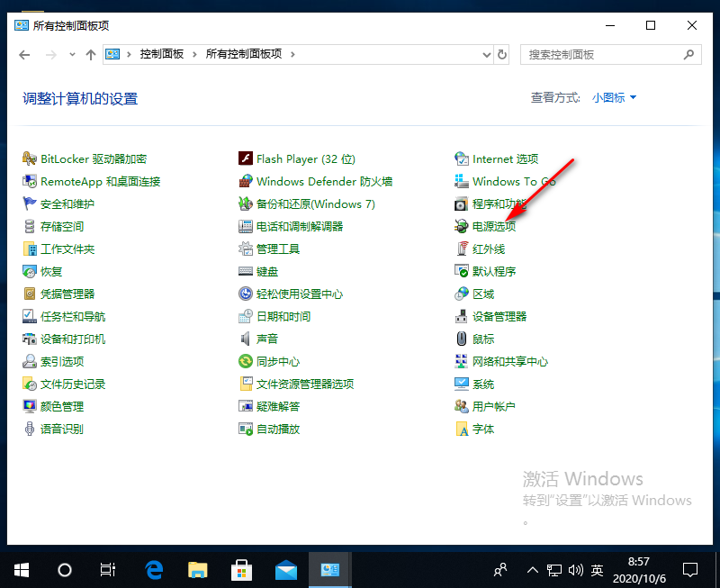Screen dimensions: 720x588
Task: Open Microsoft Edge from the taskbar
Action: coord(153,569)
